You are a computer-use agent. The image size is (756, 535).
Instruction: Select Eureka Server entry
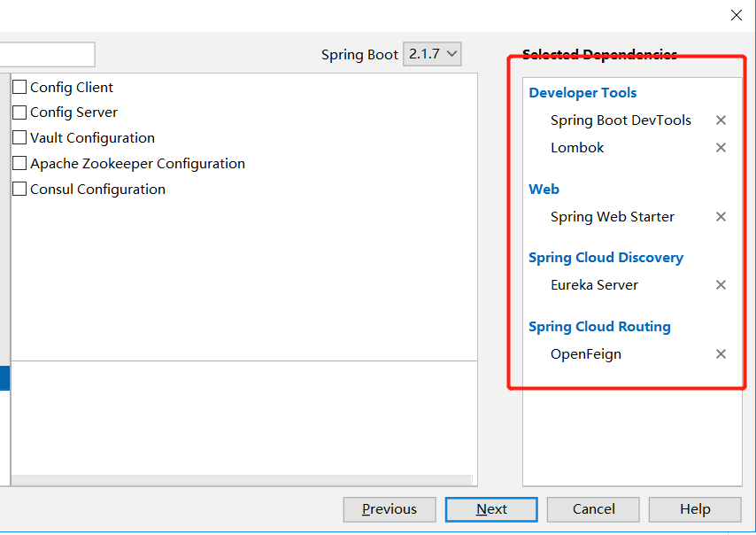(x=595, y=285)
